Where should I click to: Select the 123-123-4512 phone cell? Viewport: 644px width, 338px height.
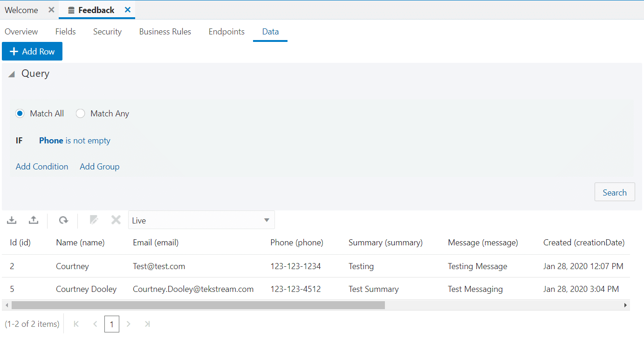[x=295, y=289]
